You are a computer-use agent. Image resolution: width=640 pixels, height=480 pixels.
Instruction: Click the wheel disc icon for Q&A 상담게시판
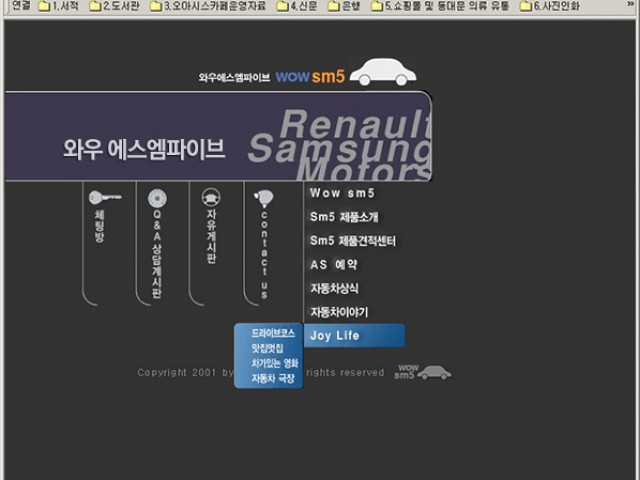156,198
